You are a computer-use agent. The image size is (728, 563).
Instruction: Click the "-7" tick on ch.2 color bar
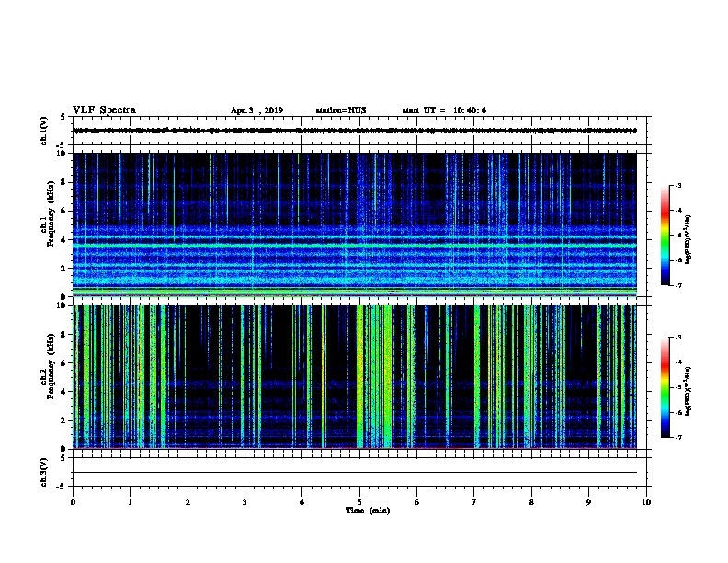click(x=677, y=437)
